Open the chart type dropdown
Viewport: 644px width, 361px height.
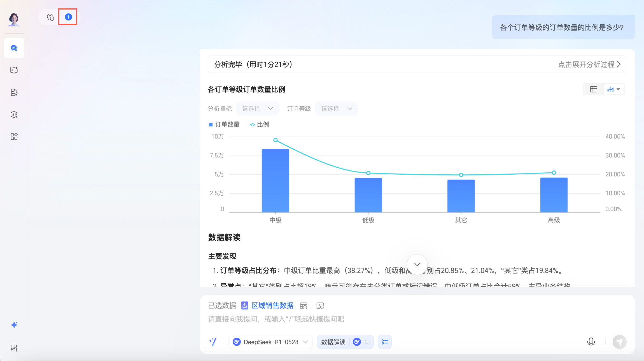tap(614, 89)
